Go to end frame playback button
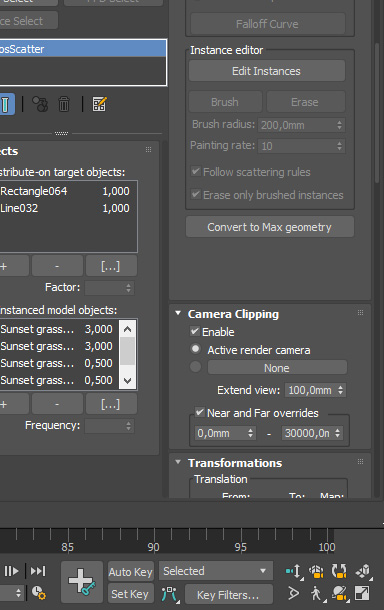 tap(38, 571)
